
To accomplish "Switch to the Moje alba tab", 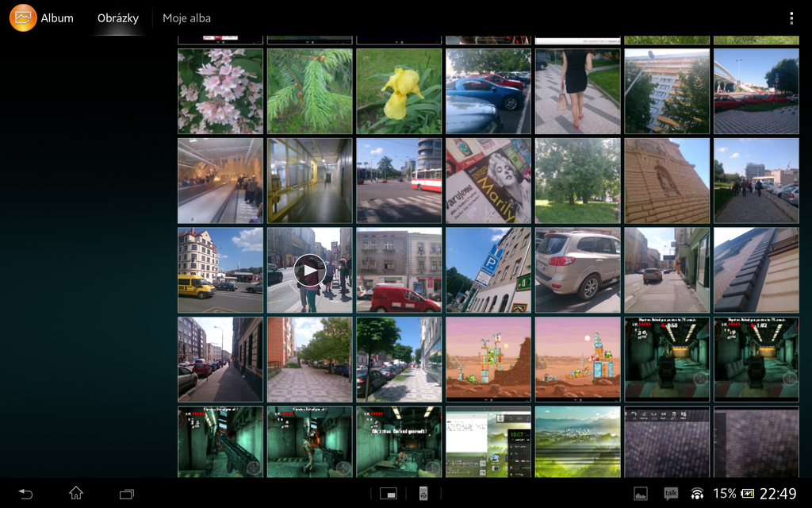I will (186, 17).
